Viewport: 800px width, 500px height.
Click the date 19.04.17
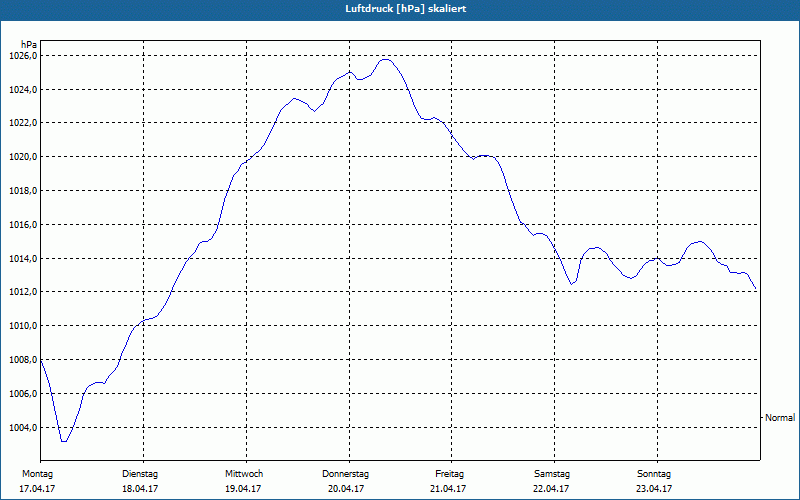(x=243, y=489)
